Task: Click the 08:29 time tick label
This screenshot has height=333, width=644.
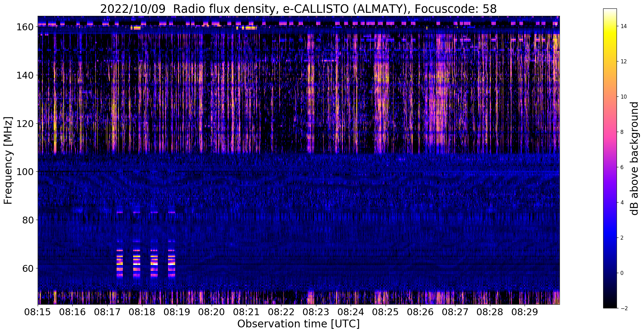Action: pyautogui.click(x=525, y=312)
